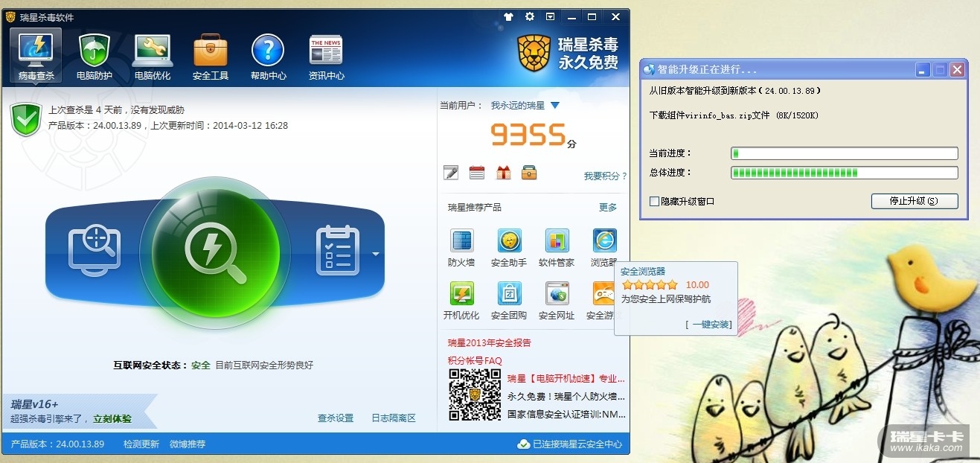Click the 我要积分 link
This screenshot has width=980, height=463.
(605, 176)
